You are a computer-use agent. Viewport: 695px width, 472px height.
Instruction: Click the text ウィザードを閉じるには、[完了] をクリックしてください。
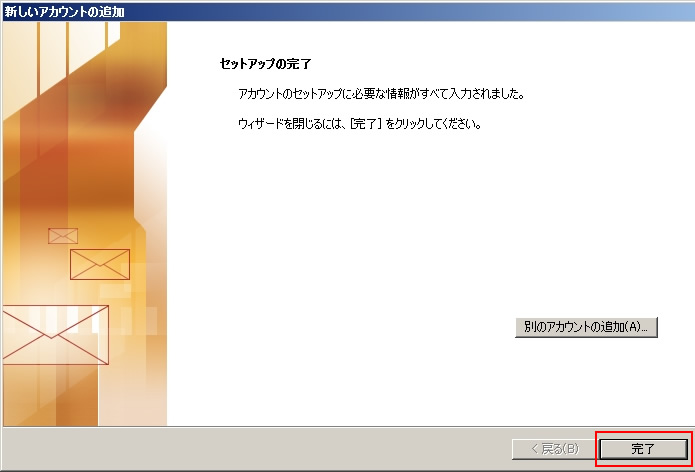[x=360, y=123]
